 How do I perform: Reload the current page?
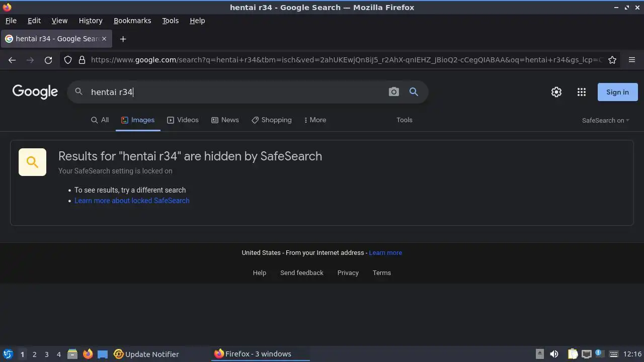coord(48,60)
